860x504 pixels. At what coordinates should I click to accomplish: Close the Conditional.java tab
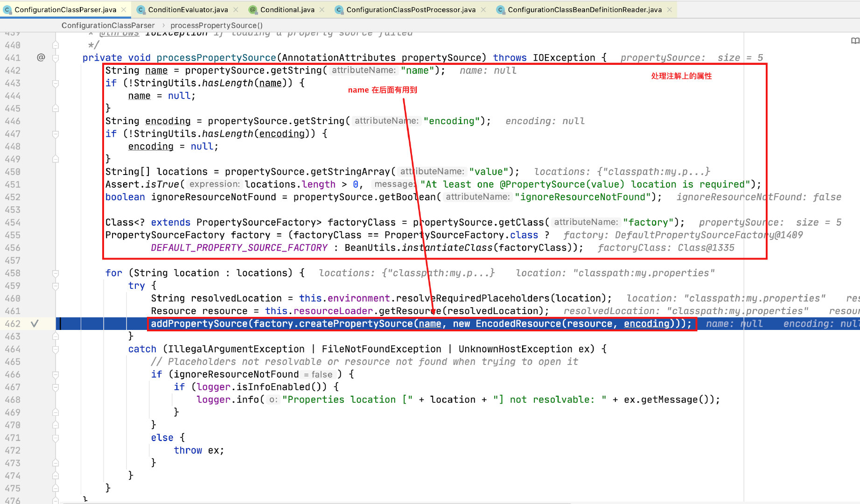tap(322, 9)
